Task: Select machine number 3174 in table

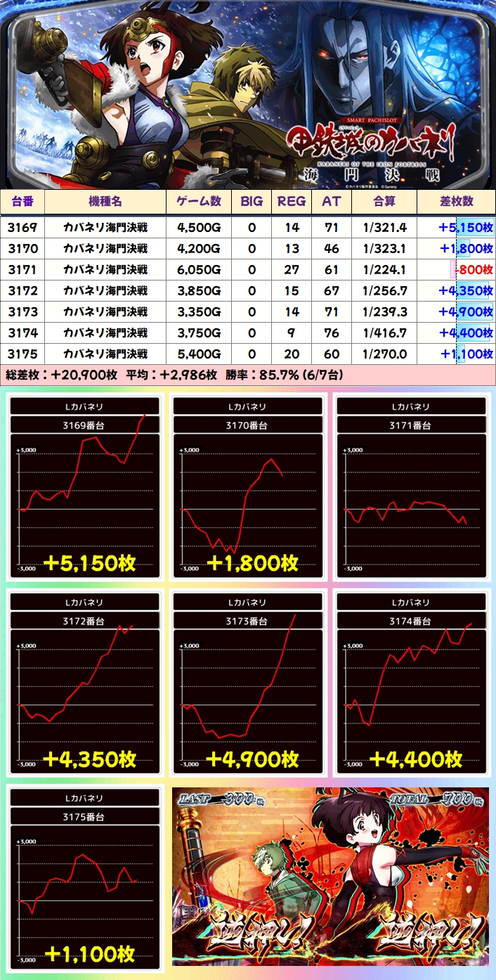Action: tap(22, 333)
